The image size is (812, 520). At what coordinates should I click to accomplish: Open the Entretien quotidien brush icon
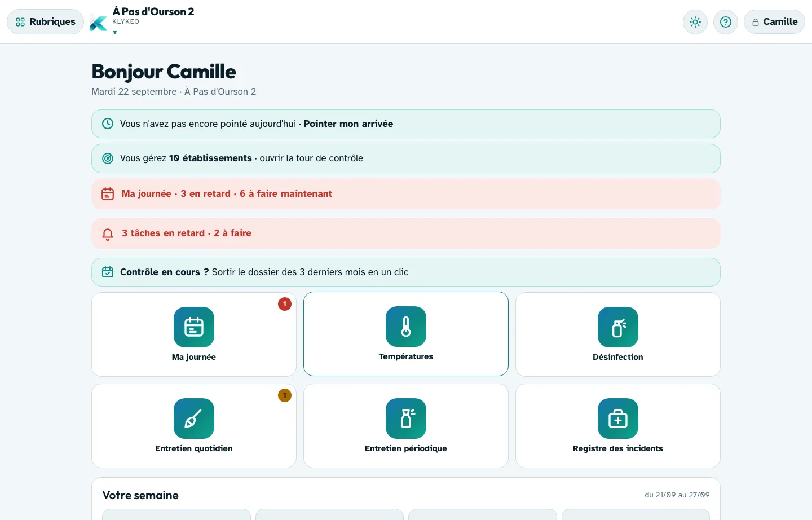pos(194,418)
